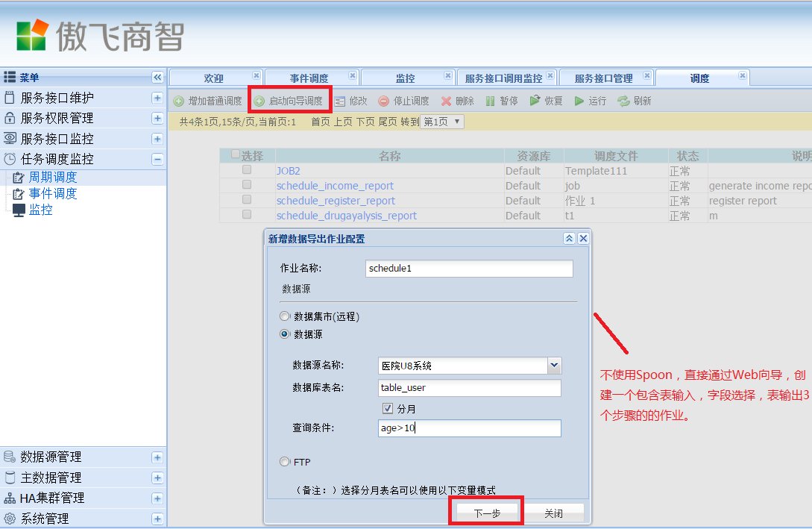This screenshot has width=812, height=529.
Task: Close the 调度 tab
Action: [743, 75]
